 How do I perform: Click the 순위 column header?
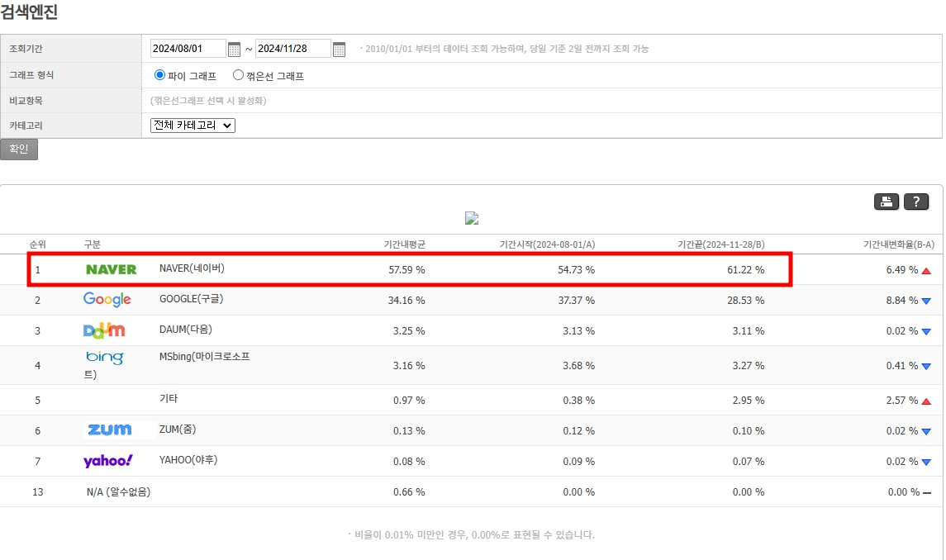coord(37,244)
